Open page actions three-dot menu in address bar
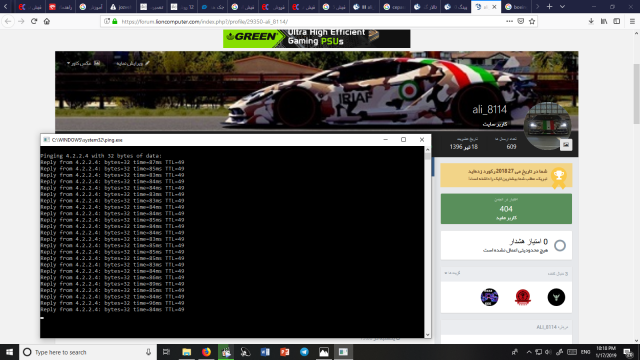 tap(509, 21)
